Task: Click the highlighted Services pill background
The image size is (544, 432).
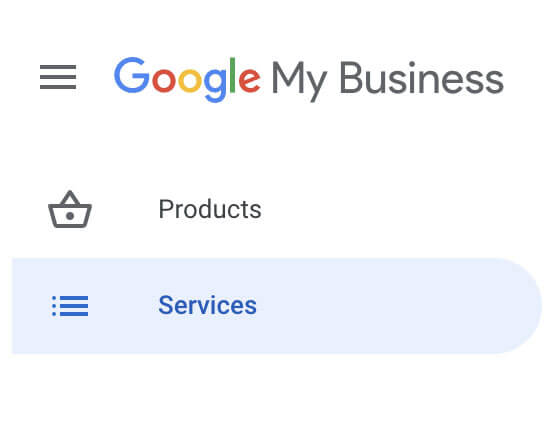Action: pyautogui.click(x=277, y=306)
